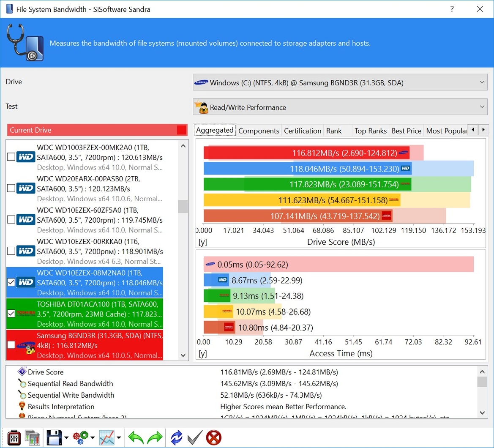Image resolution: width=494 pixels, height=448 pixels.
Task: Check the Samsung BGND3R drive checkbox
Action: click(x=11, y=344)
